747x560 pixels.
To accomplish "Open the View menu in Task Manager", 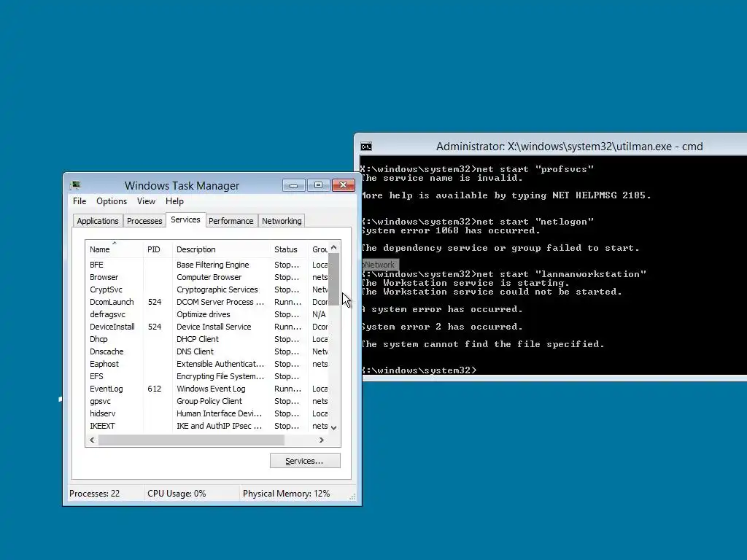I will (x=146, y=201).
